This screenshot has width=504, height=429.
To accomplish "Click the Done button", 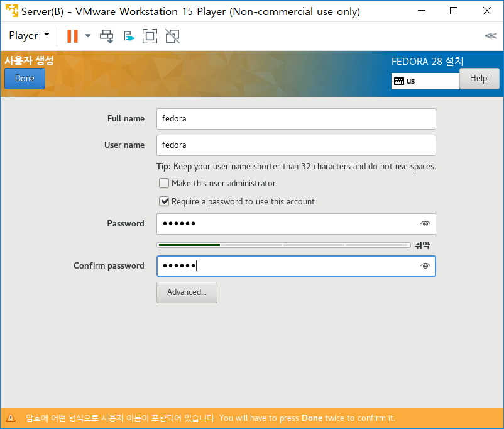I will point(25,78).
